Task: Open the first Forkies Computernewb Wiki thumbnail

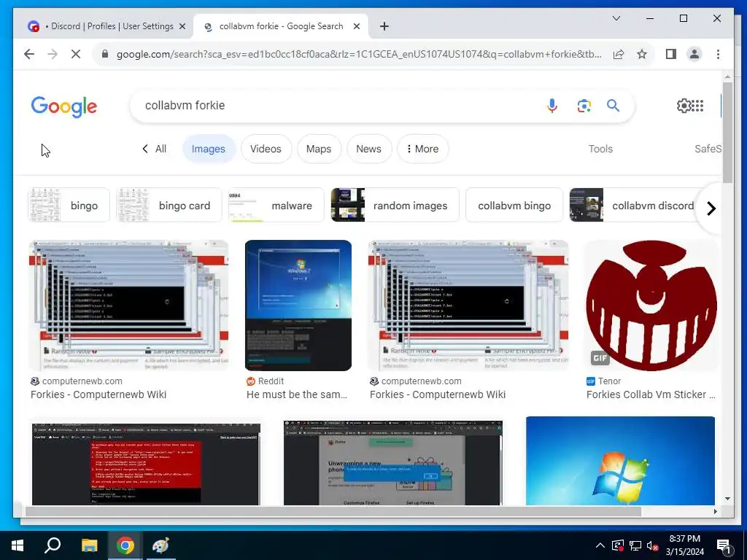Action: (128, 306)
